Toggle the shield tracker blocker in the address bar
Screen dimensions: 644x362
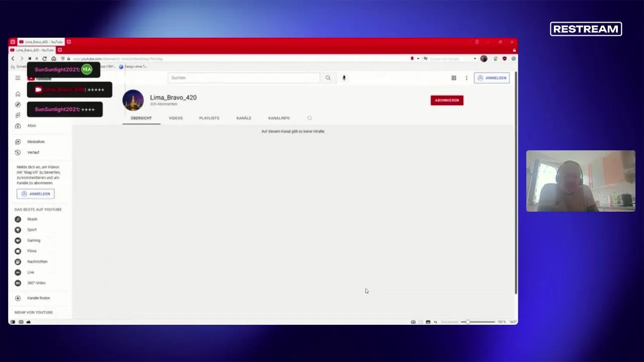[x=62, y=59]
